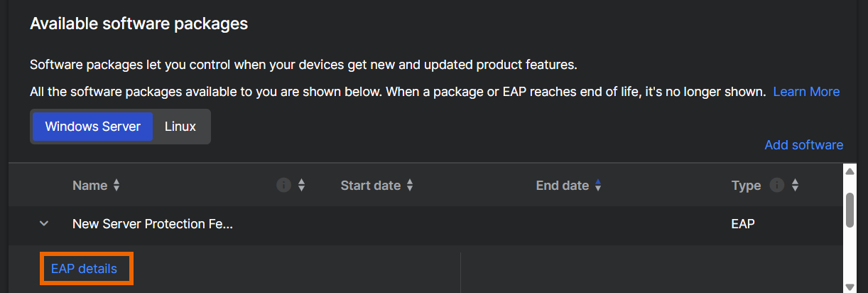
Task: Collapse the New Server Protection row chevron
Action: tap(44, 223)
